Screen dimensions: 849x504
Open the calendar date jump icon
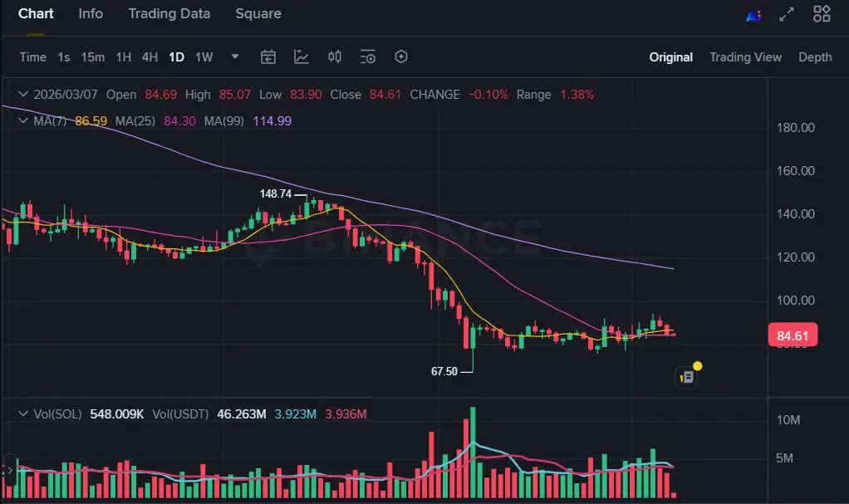tap(268, 57)
